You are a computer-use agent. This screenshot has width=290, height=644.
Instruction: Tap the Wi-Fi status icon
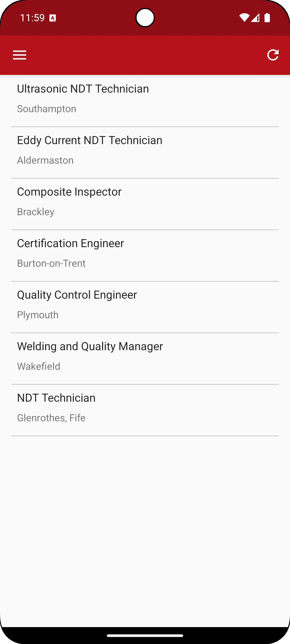pyautogui.click(x=244, y=18)
